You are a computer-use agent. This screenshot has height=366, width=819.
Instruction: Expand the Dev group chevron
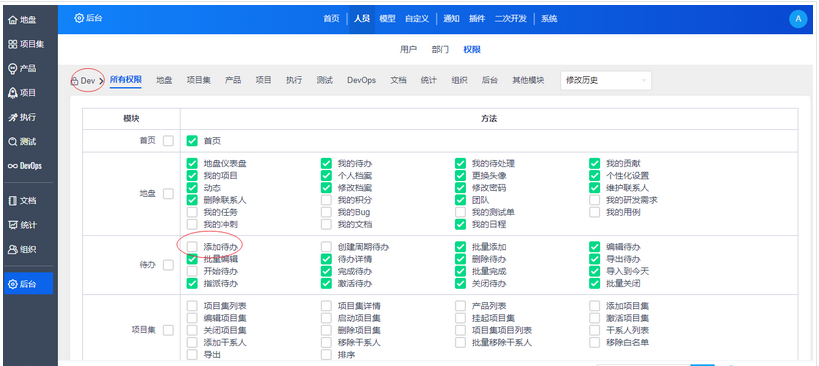tap(101, 81)
